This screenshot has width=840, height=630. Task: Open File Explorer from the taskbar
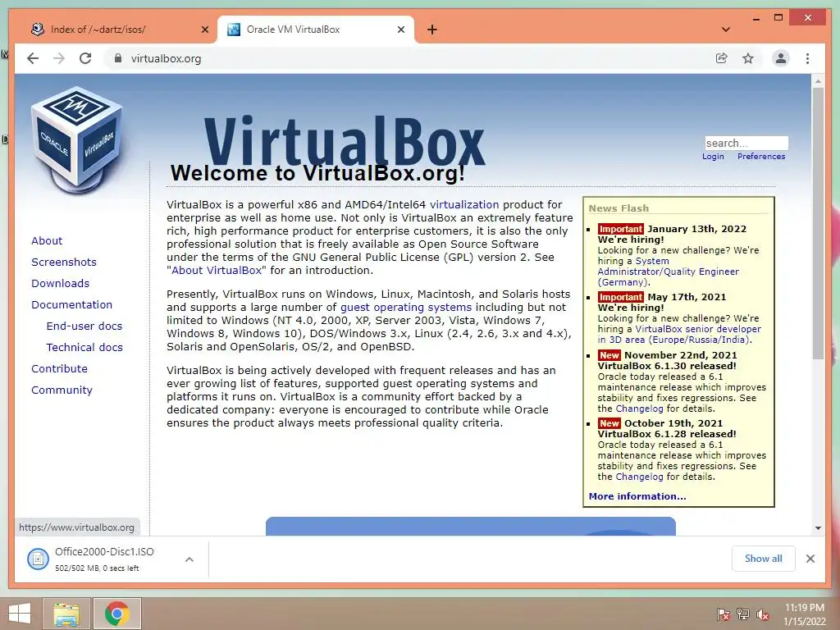point(66,614)
